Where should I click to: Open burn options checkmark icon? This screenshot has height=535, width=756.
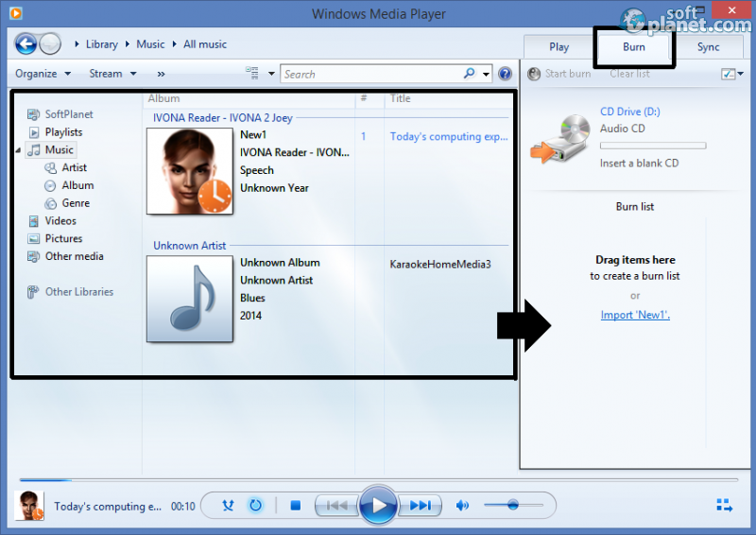[x=728, y=74]
